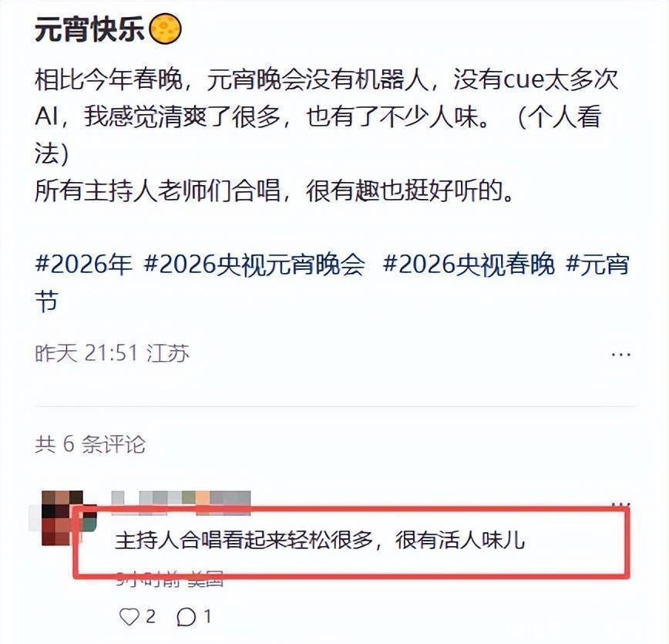Click the full moon emoji in the title
The height and width of the screenshot is (644, 669).
(166, 29)
